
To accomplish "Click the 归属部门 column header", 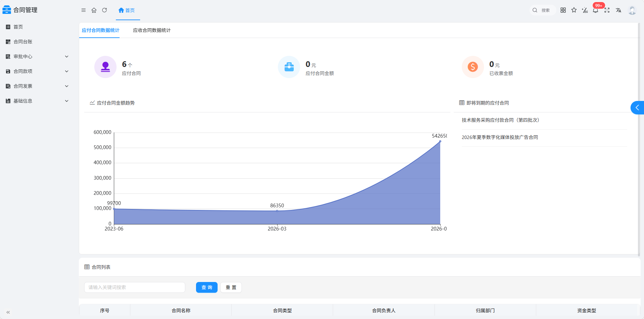I will pyautogui.click(x=485, y=311).
